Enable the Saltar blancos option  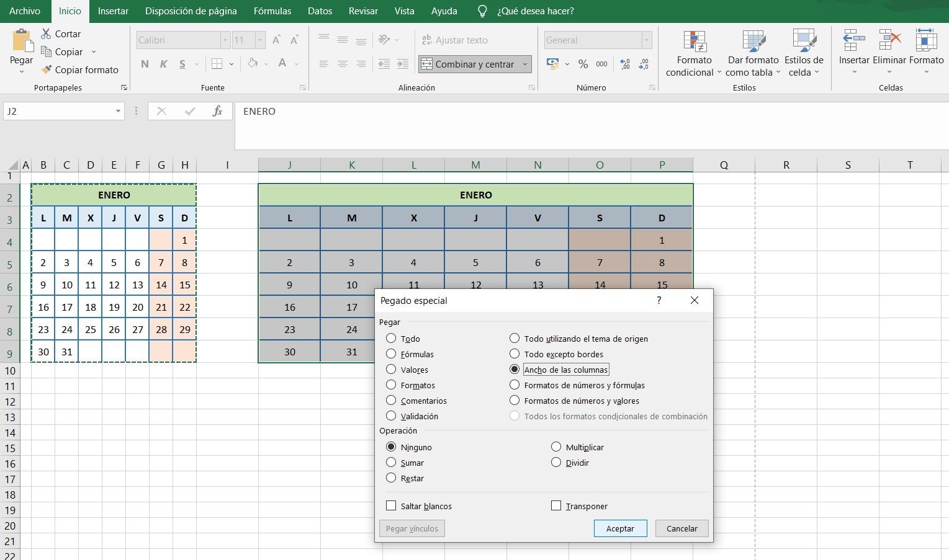(x=391, y=505)
